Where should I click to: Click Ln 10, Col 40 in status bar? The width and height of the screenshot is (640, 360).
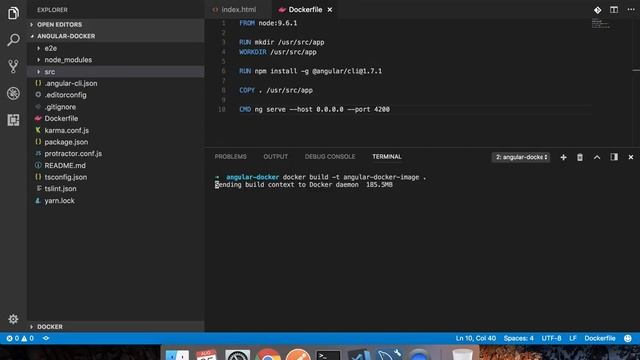coord(476,338)
